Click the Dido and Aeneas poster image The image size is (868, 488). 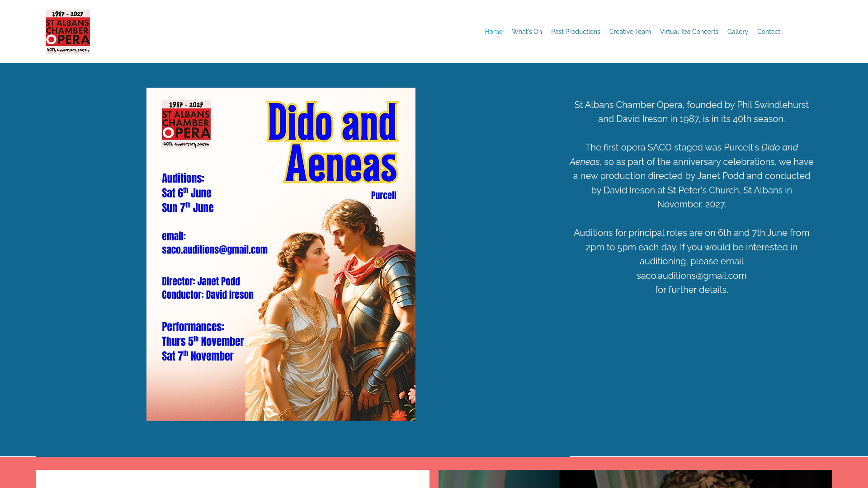pos(281,254)
